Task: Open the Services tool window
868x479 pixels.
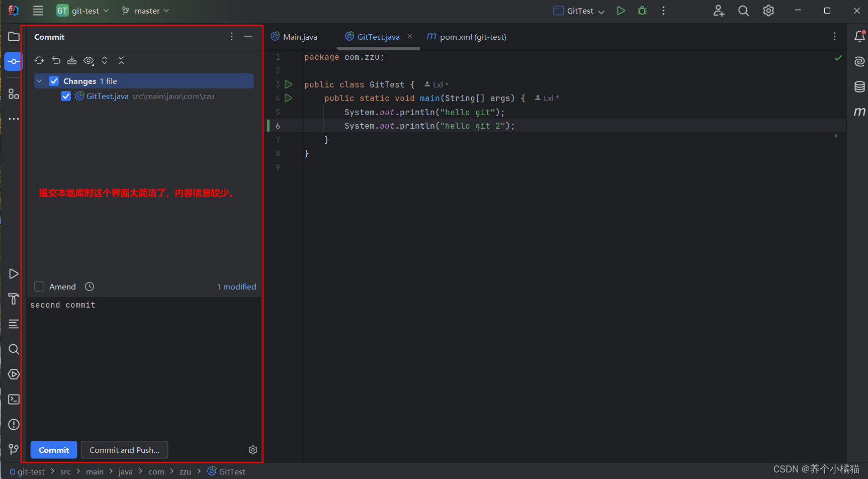Action: pos(14,374)
